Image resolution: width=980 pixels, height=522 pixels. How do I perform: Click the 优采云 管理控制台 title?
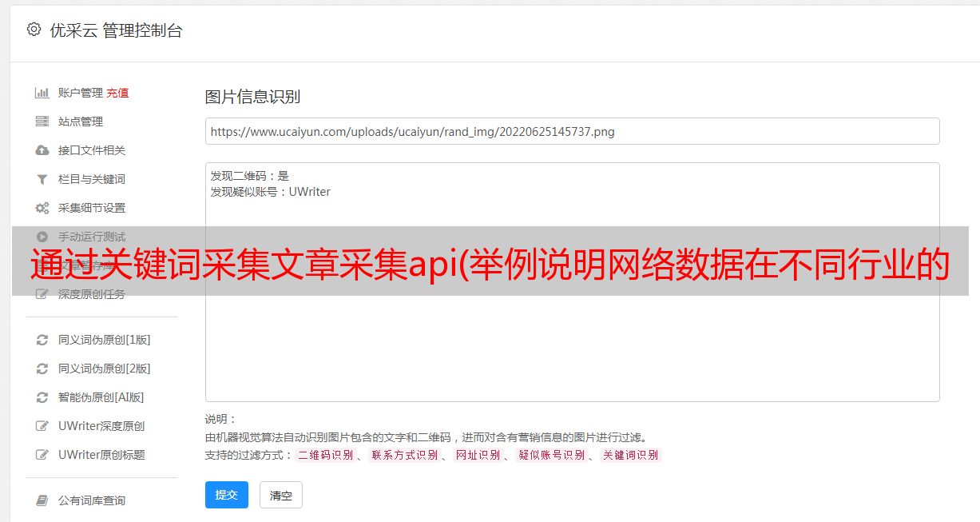point(116,30)
